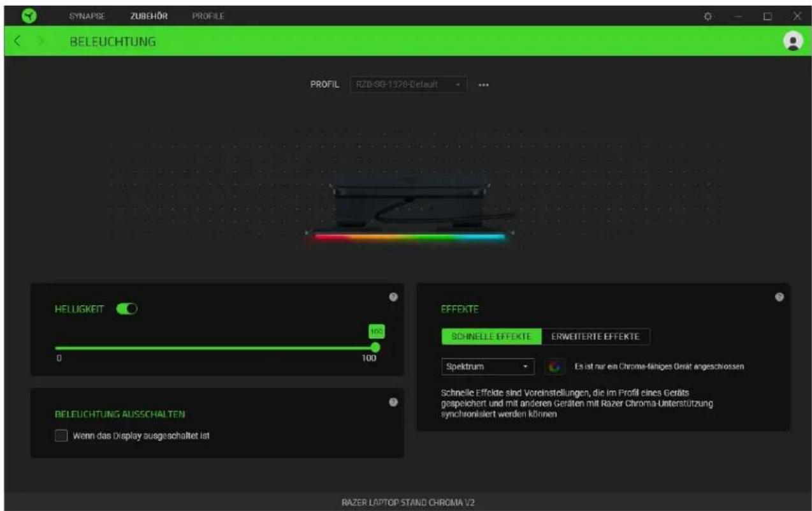Toggle the Helligkeit switch off

tap(127, 308)
